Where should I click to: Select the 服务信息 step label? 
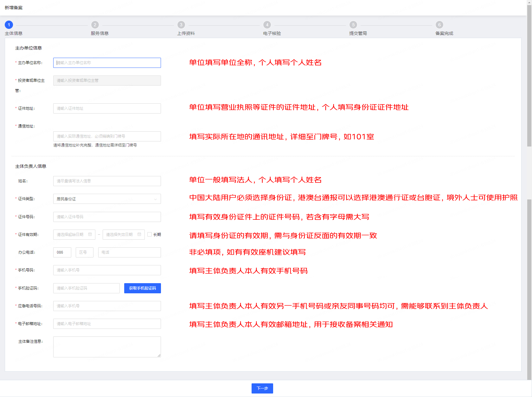pyautogui.click(x=100, y=33)
